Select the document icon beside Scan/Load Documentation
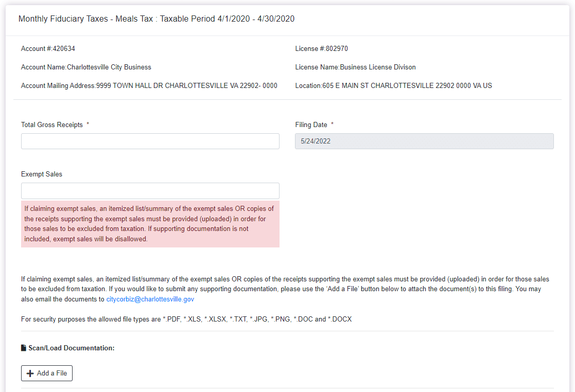 pos(24,348)
